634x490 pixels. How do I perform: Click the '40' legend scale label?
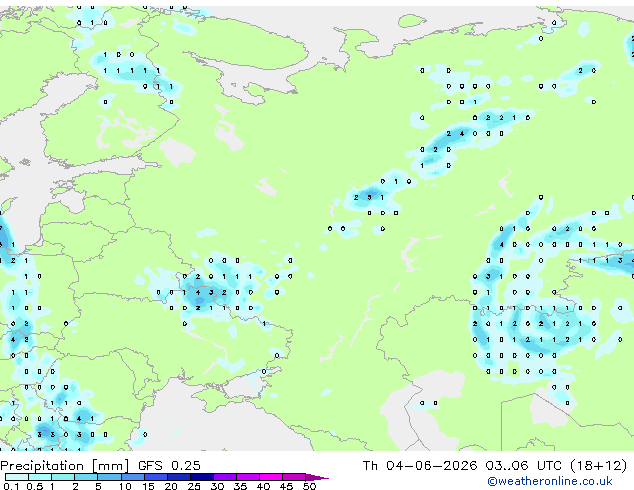click(263, 486)
